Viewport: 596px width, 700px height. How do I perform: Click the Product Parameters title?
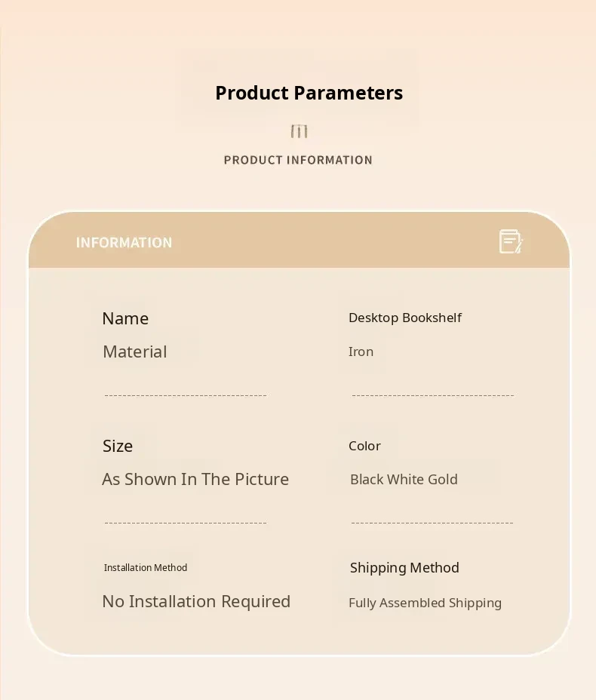309,93
